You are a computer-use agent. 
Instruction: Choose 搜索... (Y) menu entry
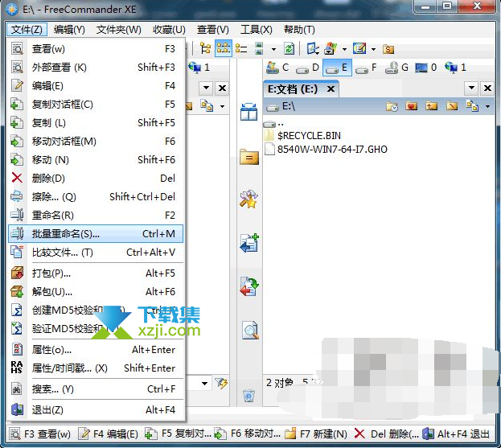click(96, 389)
